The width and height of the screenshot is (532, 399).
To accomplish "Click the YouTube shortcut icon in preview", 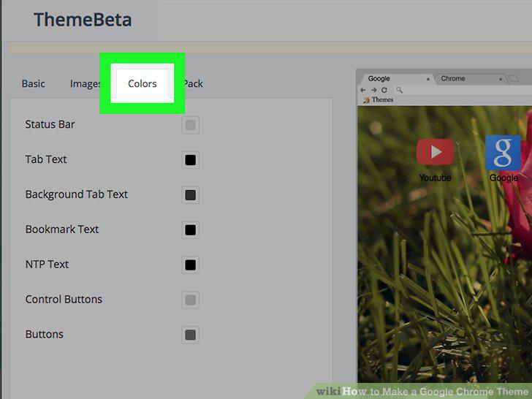I will [435, 152].
